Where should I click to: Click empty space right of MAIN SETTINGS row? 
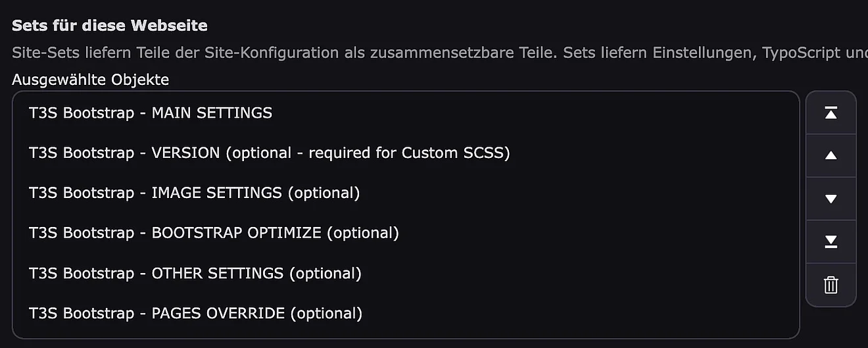pos(526,113)
